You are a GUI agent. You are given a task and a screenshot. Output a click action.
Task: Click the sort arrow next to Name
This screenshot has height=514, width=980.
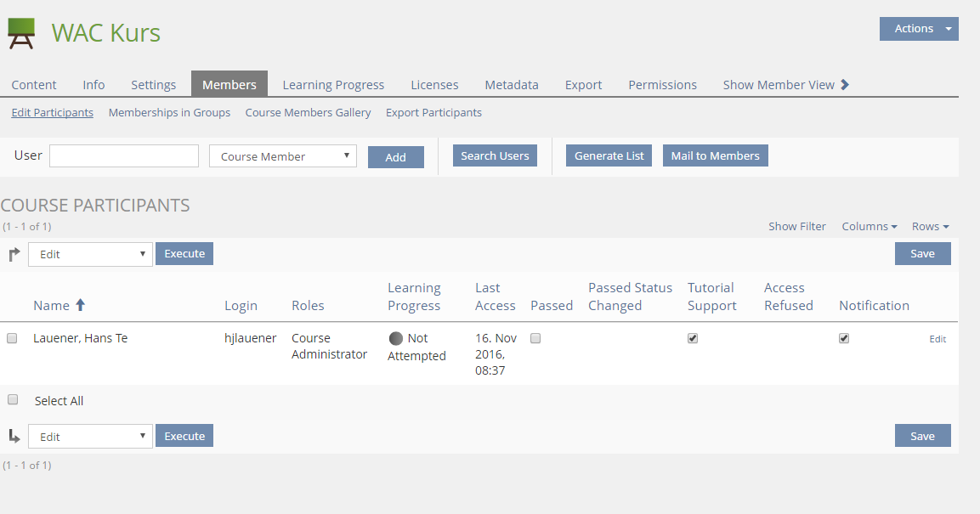pyautogui.click(x=81, y=305)
